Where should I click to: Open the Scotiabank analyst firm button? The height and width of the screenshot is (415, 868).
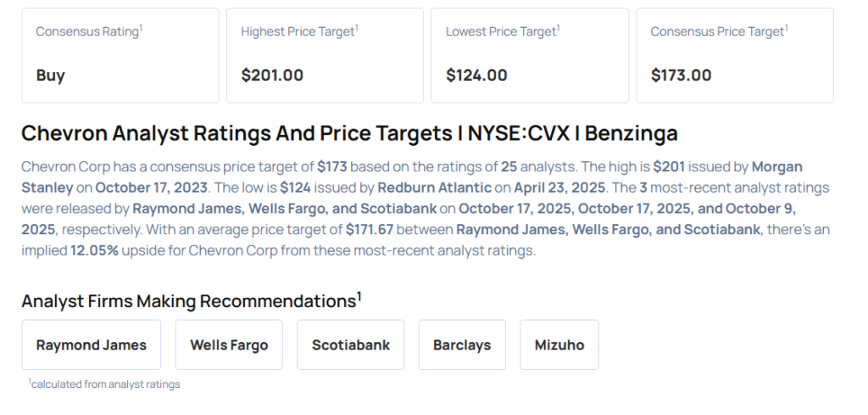[x=351, y=345]
